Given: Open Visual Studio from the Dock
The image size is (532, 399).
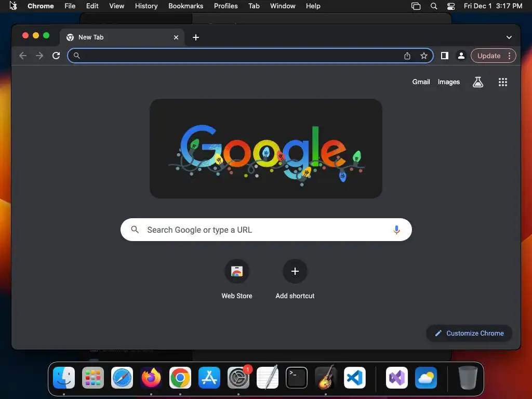Looking at the screenshot, I should point(396,378).
